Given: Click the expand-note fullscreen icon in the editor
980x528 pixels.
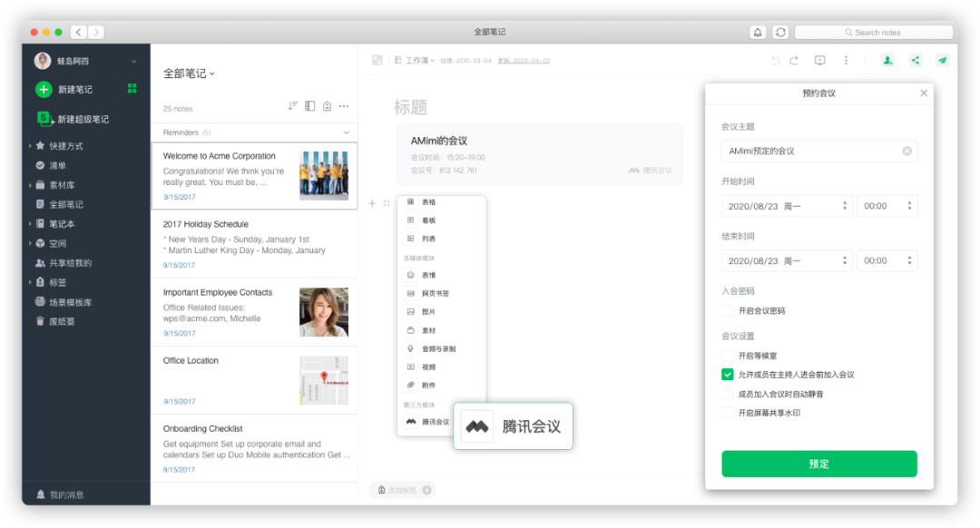Looking at the screenshot, I should point(377,60).
